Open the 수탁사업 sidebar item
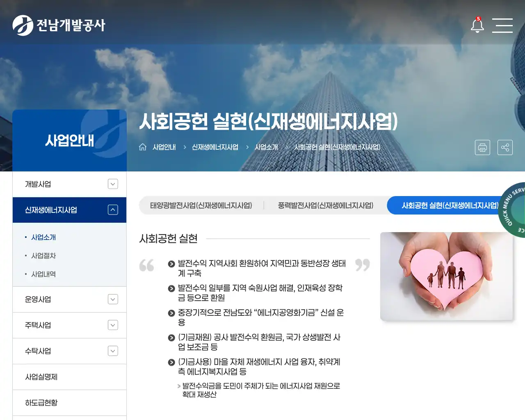The image size is (525, 420). 69,351
